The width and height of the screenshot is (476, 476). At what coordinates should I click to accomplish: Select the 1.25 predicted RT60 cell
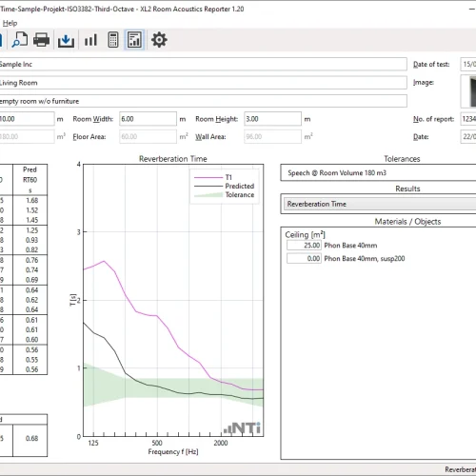(x=31, y=230)
